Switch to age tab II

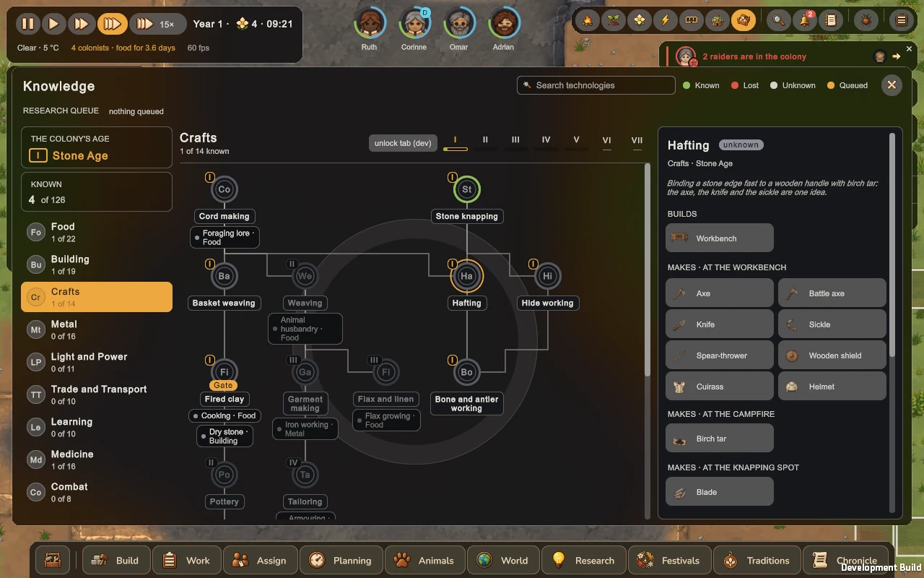(x=485, y=142)
